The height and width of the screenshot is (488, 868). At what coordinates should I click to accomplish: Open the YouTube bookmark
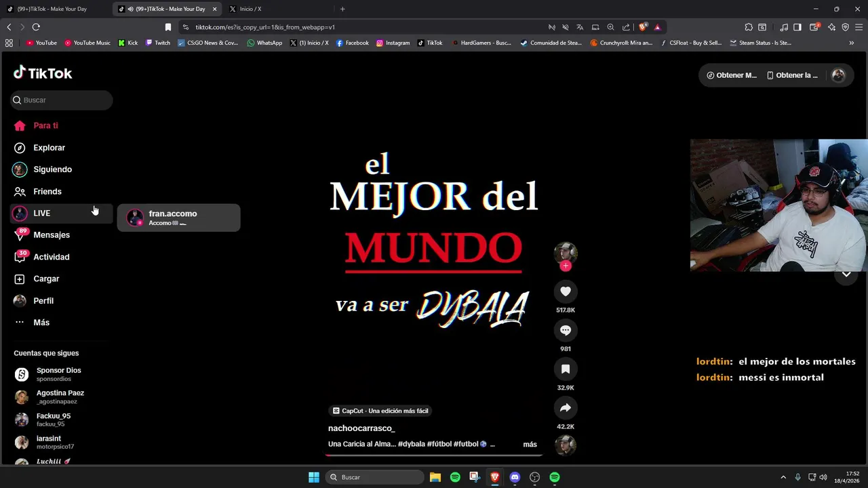pyautogui.click(x=41, y=43)
